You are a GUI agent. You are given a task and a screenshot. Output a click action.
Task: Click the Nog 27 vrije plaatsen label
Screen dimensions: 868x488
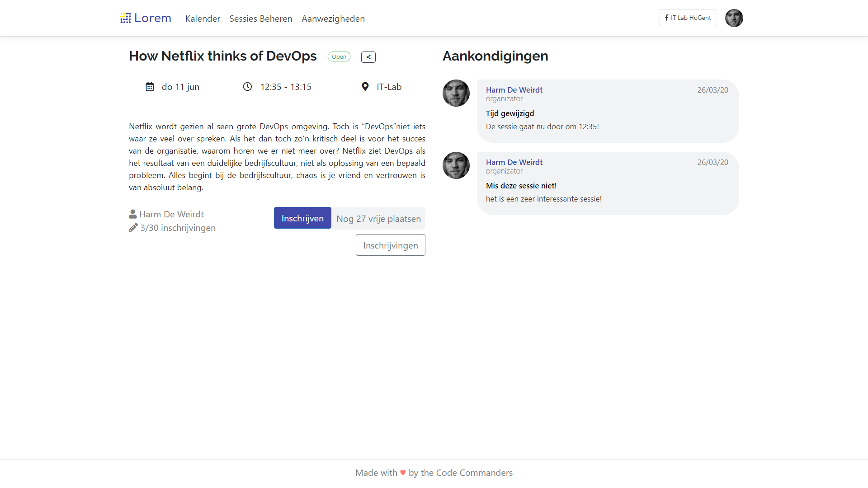[378, 219]
